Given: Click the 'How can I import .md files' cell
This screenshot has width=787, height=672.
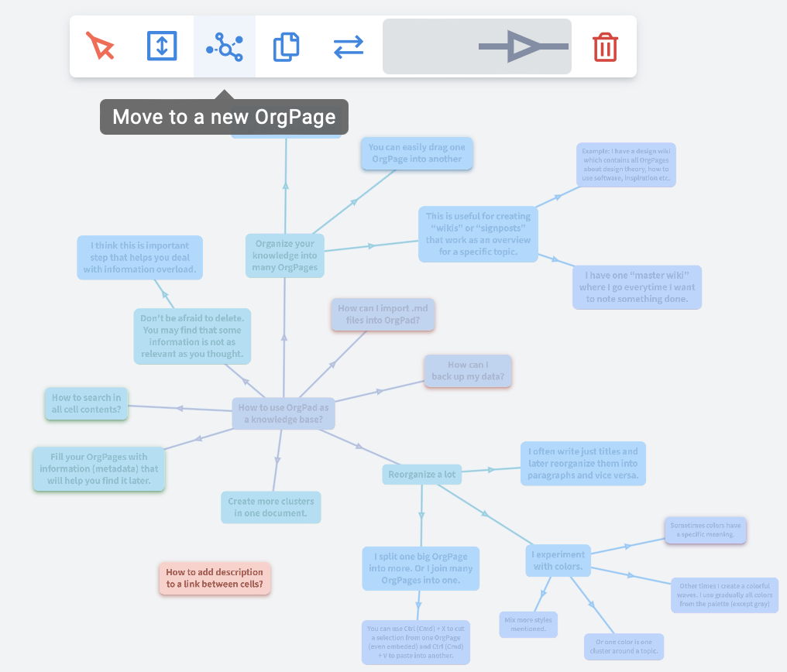Looking at the screenshot, I should (x=383, y=314).
